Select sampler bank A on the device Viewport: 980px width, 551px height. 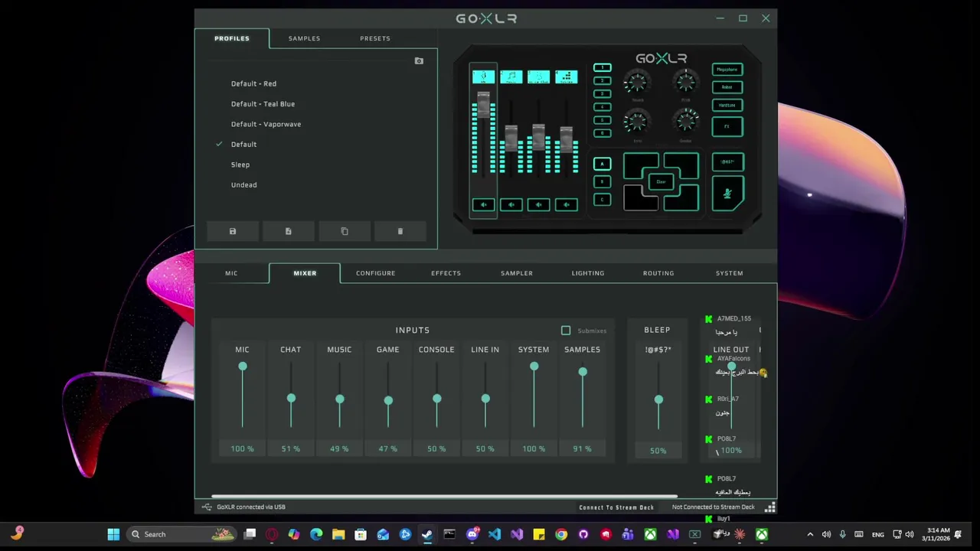[603, 164]
